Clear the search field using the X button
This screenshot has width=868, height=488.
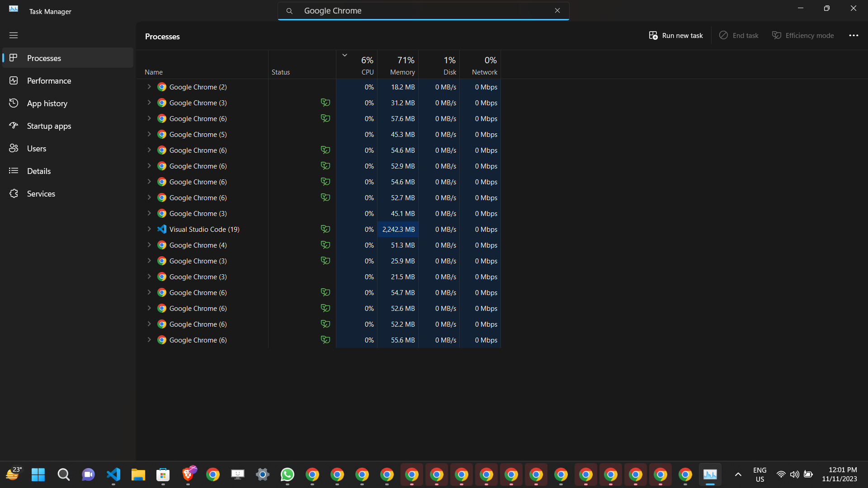click(x=557, y=10)
